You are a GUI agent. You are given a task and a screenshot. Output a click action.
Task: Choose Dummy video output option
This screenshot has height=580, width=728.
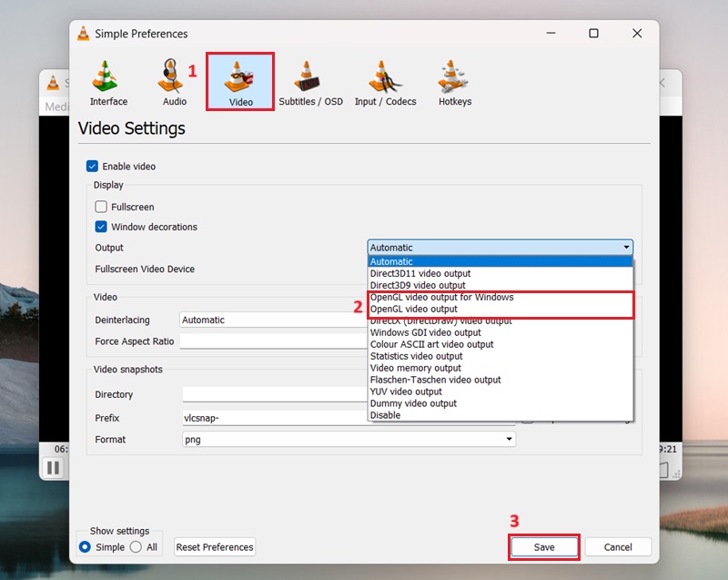point(500,403)
